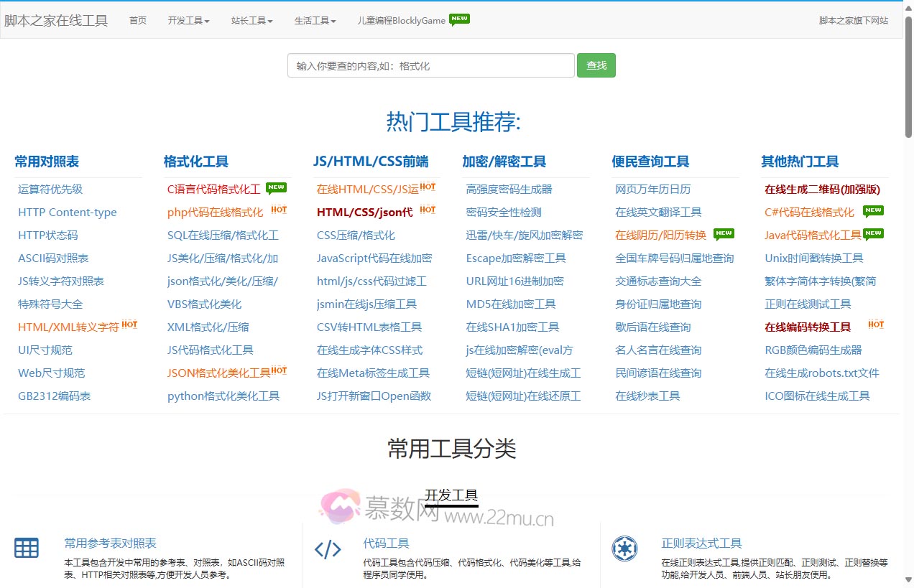
Task: Click the NEW badge on C#代码在线格式化
Action: pos(873,210)
